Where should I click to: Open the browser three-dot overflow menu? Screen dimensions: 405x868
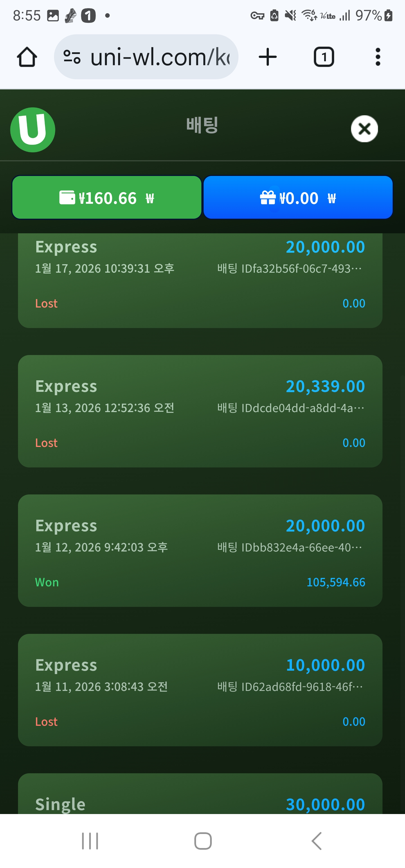point(378,57)
